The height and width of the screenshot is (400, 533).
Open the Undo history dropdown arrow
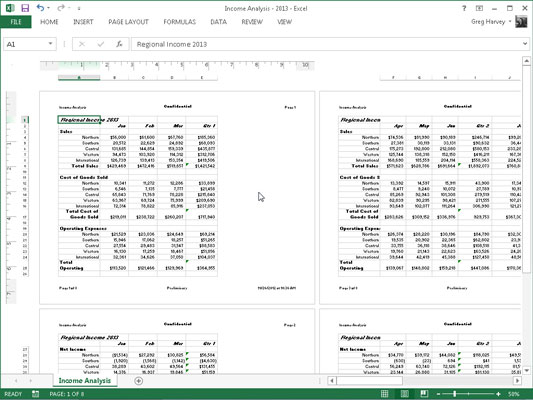[48, 8]
